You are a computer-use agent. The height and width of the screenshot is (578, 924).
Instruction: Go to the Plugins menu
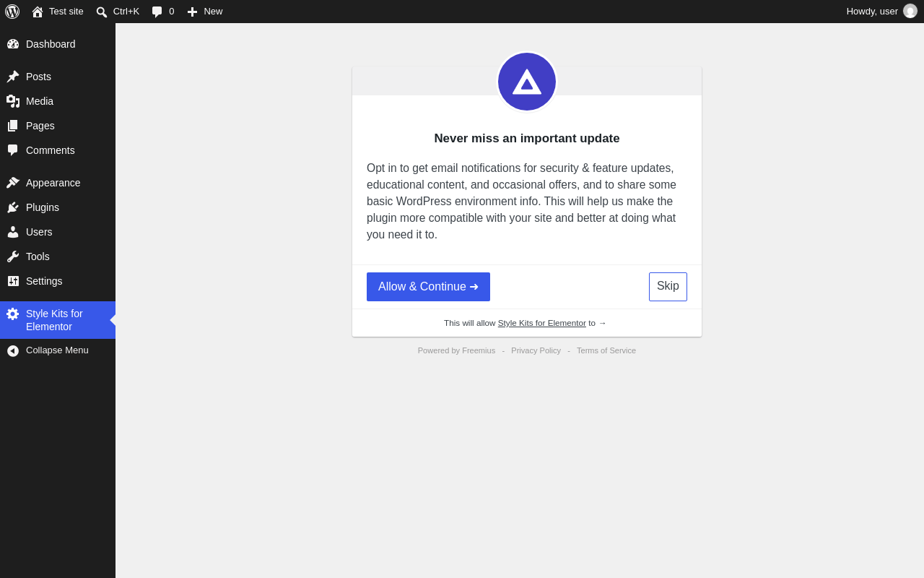point(58,207)
